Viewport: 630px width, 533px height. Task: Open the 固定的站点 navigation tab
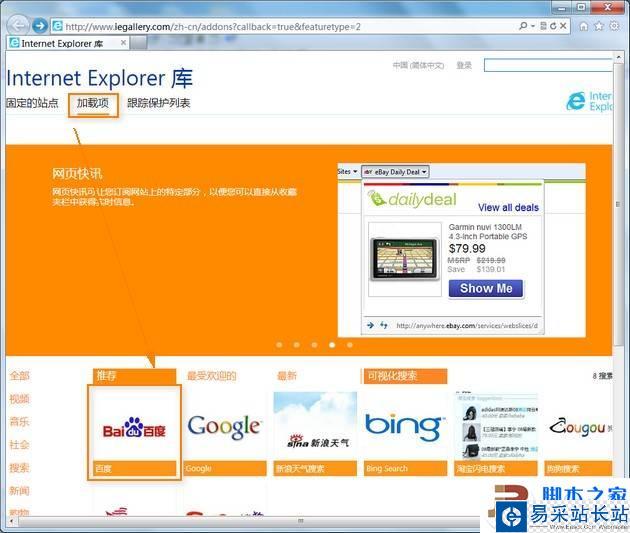32,103
